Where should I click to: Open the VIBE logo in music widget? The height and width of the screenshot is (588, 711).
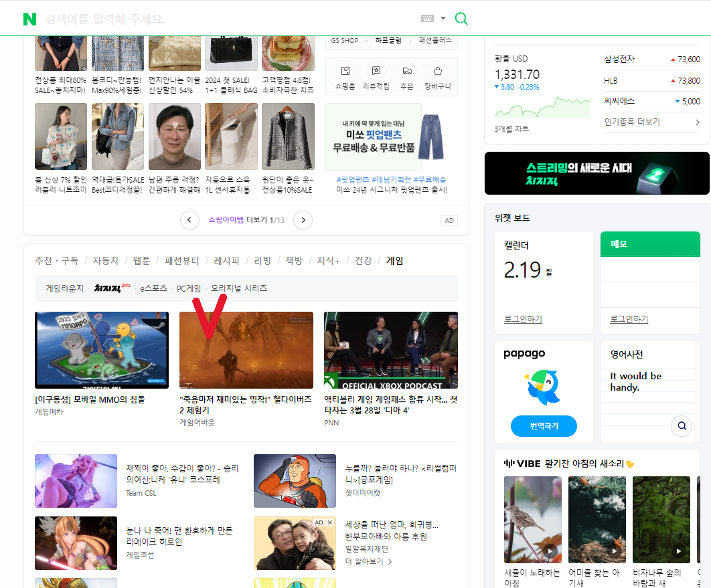(522, 464)
